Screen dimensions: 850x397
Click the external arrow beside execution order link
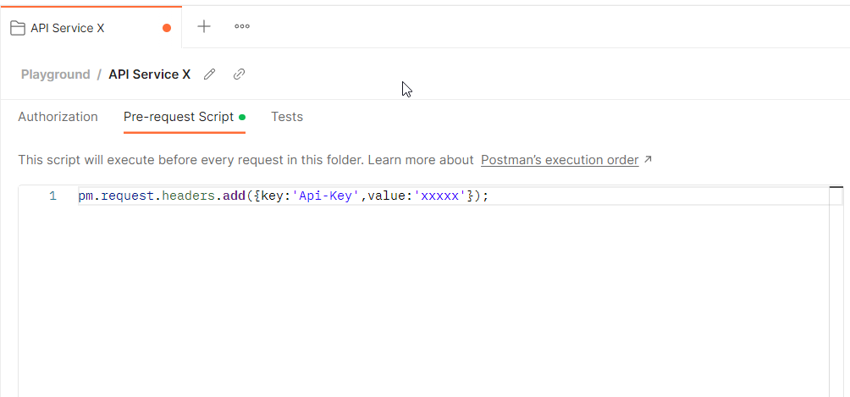point(647,160)
